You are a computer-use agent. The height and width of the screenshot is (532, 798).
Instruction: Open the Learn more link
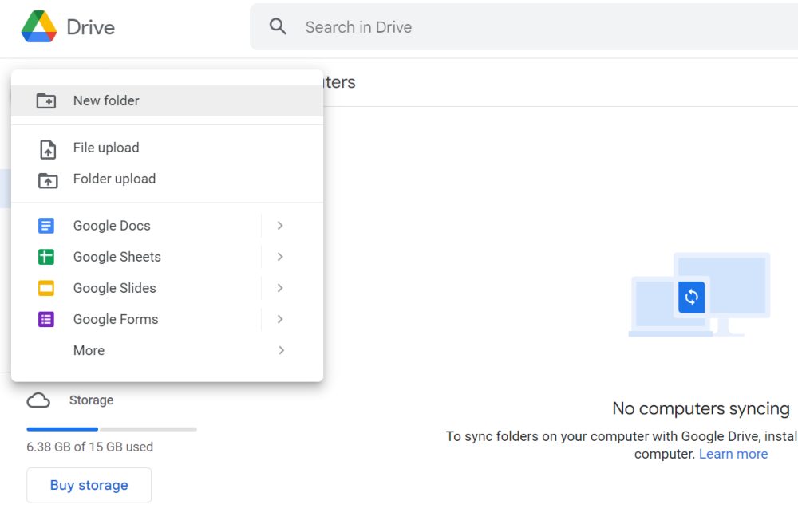733,454
